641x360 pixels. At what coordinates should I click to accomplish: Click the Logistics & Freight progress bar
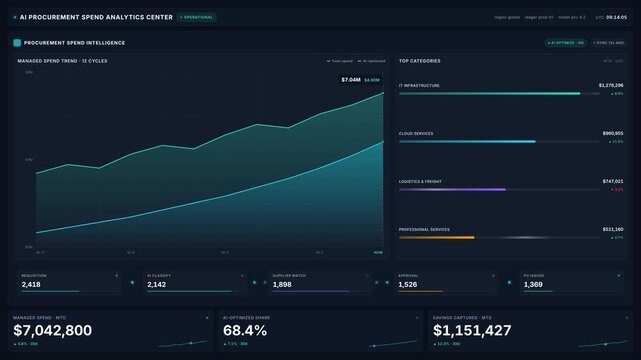click(499, 190)
